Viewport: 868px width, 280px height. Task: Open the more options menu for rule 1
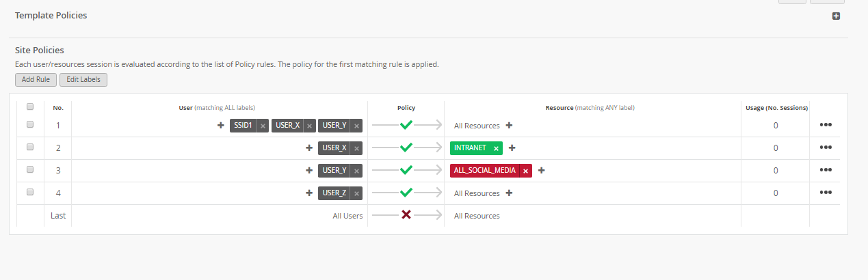tap(825, 126)
